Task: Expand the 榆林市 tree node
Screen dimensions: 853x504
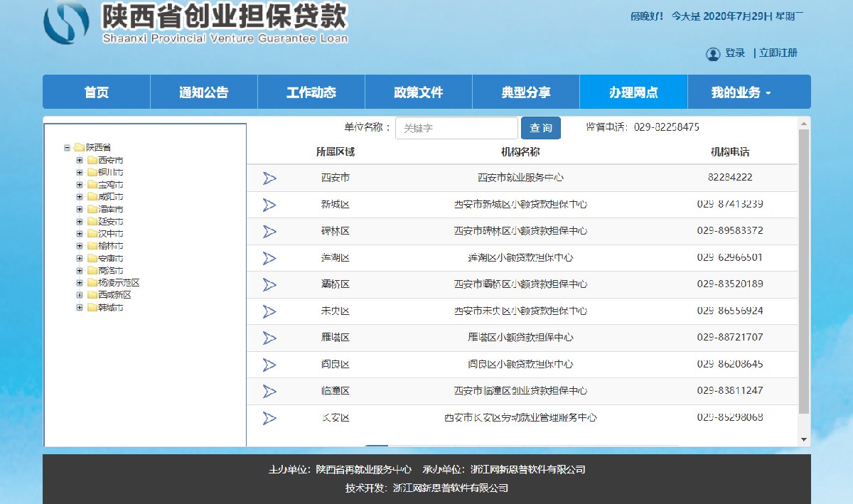Action: click(80, 246)
